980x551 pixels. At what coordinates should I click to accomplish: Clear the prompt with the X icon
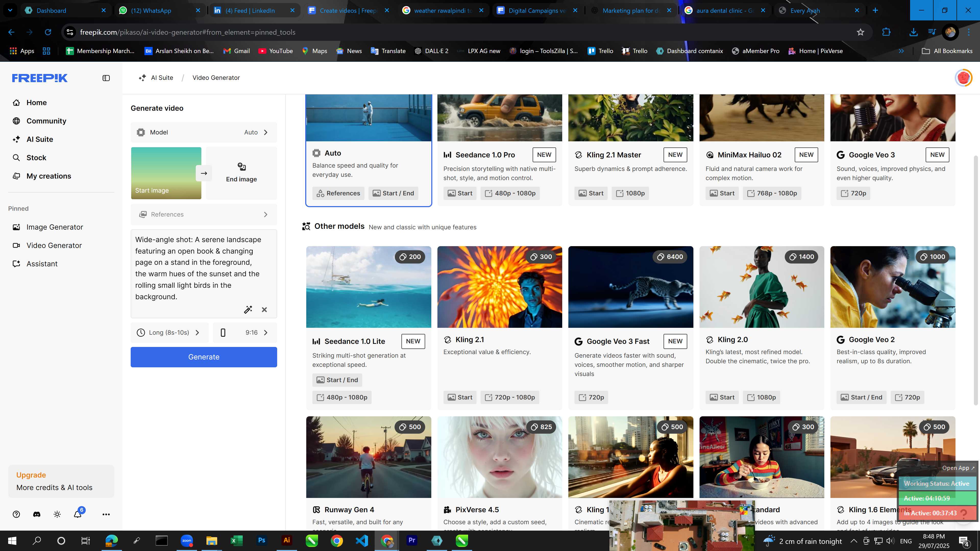264,309
